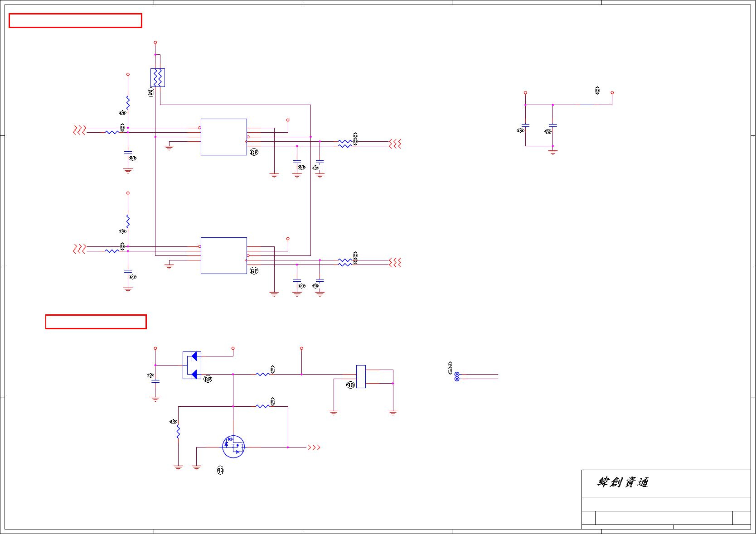Click the 緯創資通 logo in the title block
This screenshot has height=534, width=756.
tap(623, 482)
